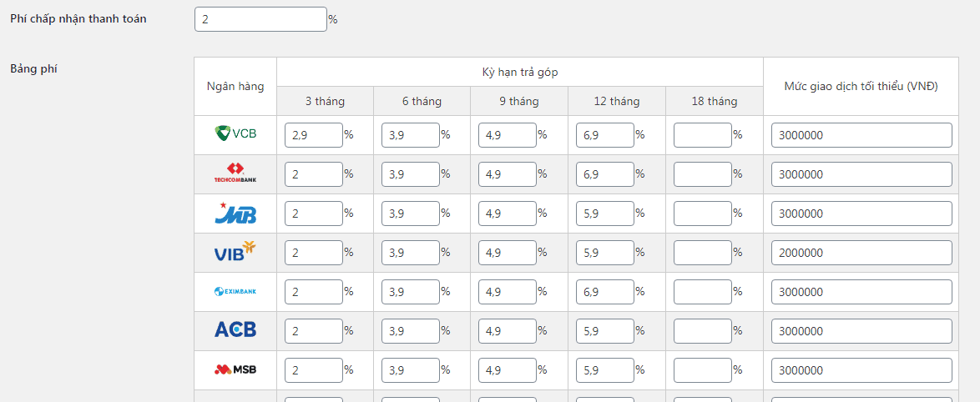Screen dimensions: 980x402
Task: Click the Eximbank logo
Action: (235, 291)
